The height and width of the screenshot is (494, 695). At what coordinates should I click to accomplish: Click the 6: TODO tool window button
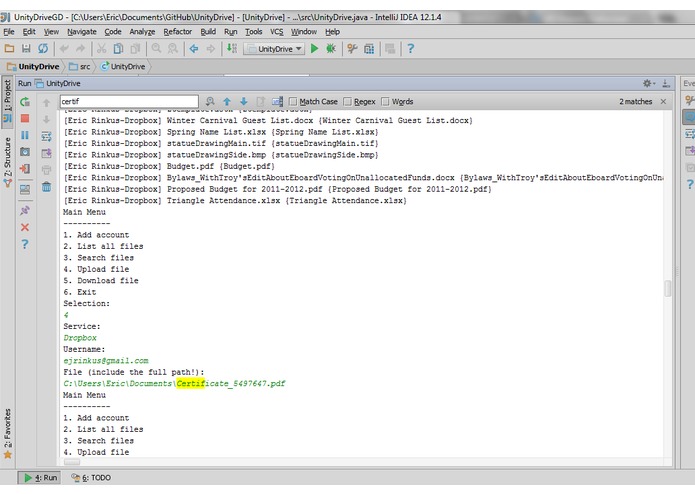tap(91, 478)
